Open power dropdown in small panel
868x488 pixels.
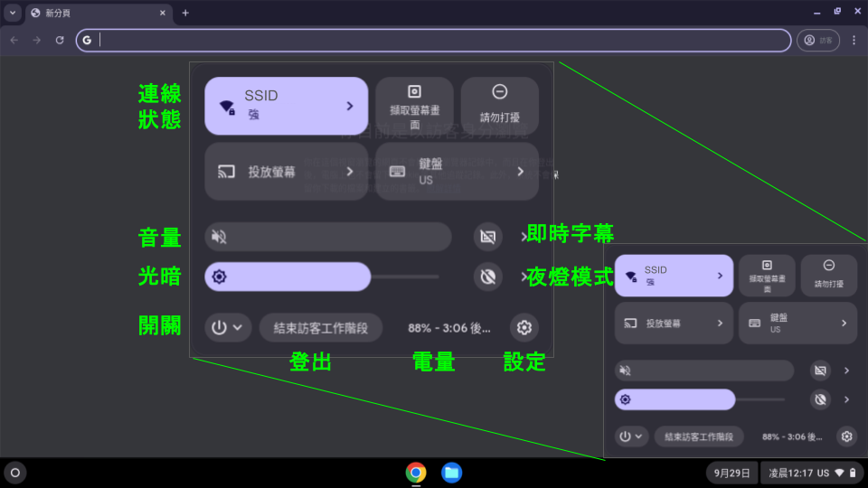[631, 436]
